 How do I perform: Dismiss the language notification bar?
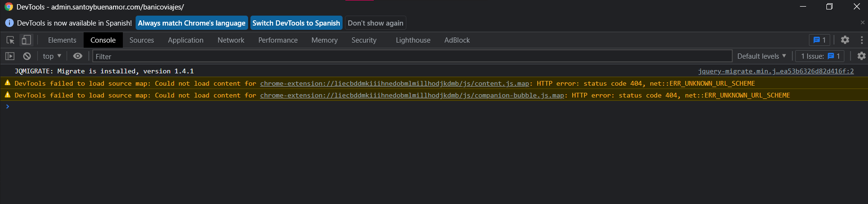pos(862,22)
